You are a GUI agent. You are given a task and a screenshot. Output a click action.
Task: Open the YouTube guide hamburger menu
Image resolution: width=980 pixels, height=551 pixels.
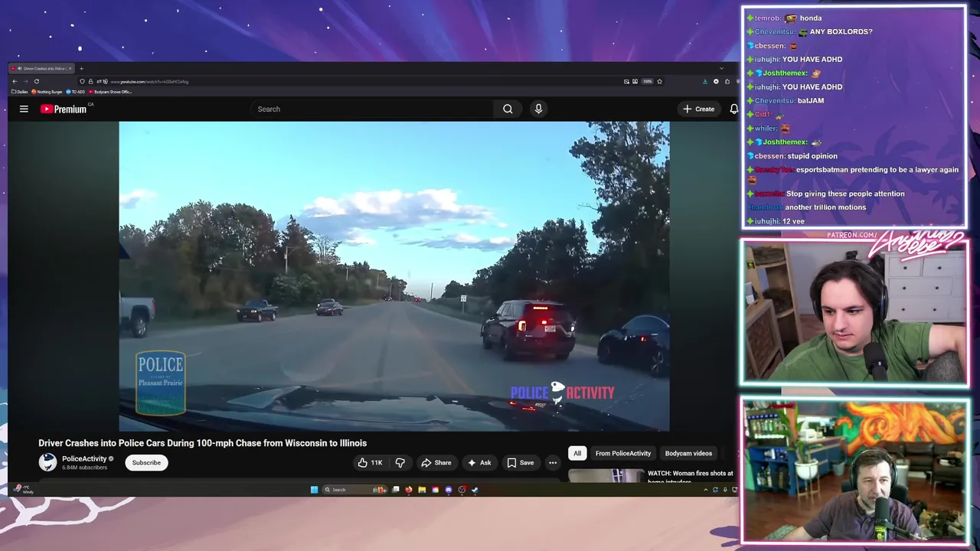[x=24, y=109]
